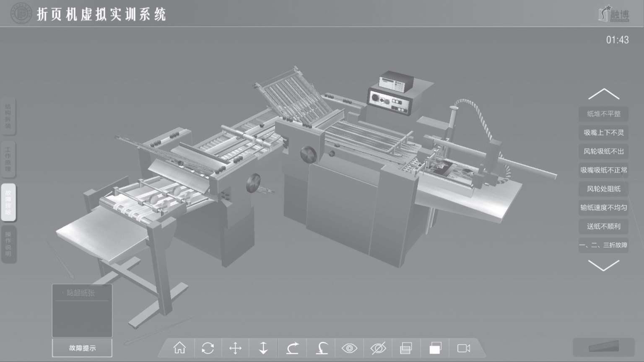The height and width of the screenshot is (362, 644).
Task: Open the 故障提示 hint panel
Action: (82, 348)
